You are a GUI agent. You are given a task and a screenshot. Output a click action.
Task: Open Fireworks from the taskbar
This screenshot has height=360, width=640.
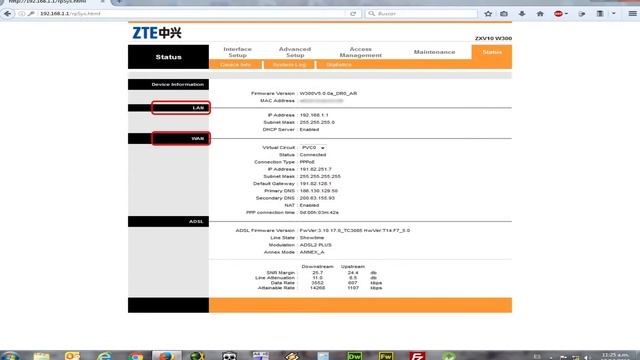click(386, 356)
